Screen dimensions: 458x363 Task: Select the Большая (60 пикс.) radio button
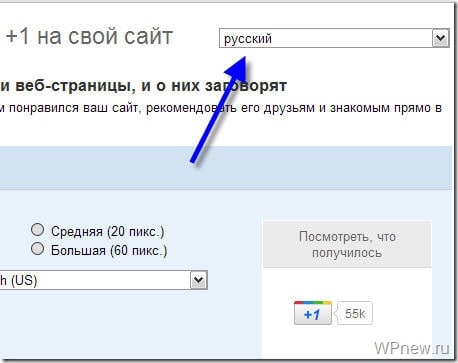tap(37, 249)
